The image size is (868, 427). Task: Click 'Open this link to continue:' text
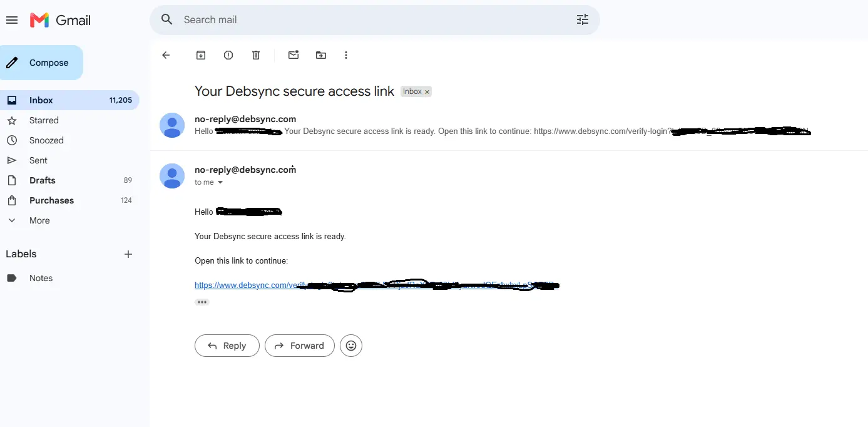coord(241,261)
